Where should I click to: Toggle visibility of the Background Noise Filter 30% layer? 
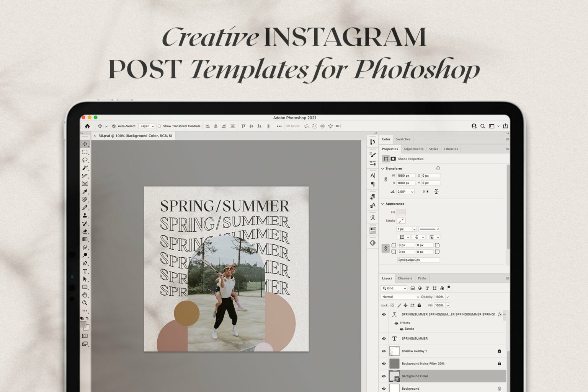pos(384,363)
